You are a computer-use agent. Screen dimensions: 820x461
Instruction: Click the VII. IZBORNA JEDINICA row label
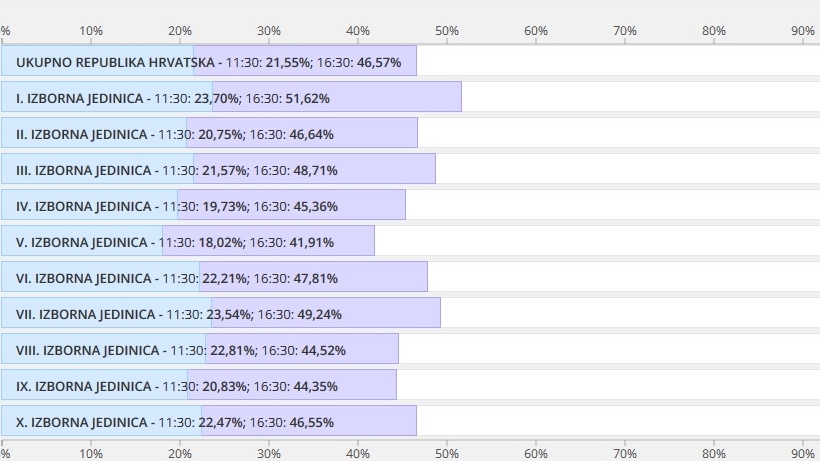87,314
